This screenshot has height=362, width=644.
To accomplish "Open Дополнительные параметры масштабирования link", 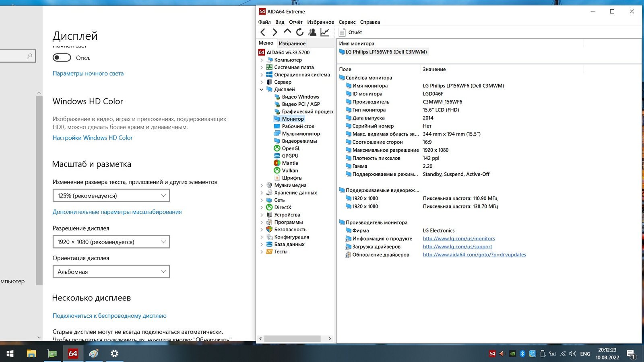I will (117, 212).
